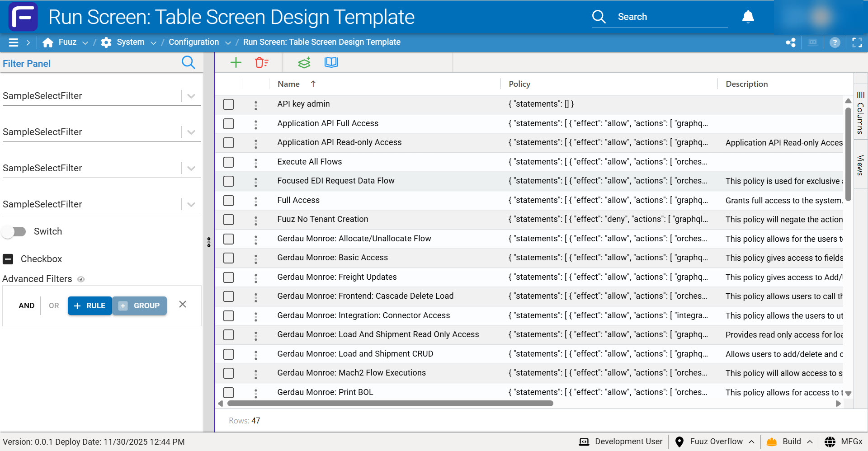Toggle the Advanced Filters eye icon
Image resolution: width=868 pixels, height=451 pixels.
click(x=81, y=279)
